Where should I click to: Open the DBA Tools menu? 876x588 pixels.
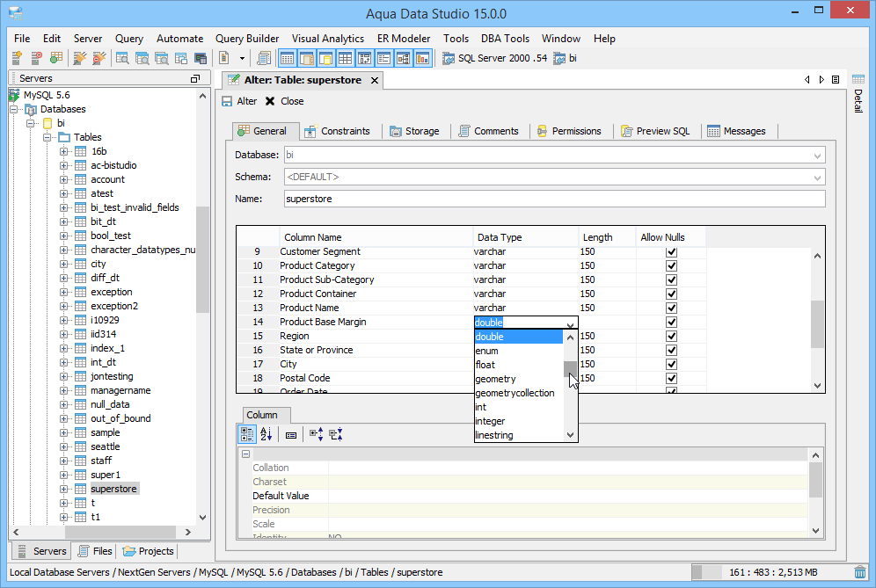point(505,39)
